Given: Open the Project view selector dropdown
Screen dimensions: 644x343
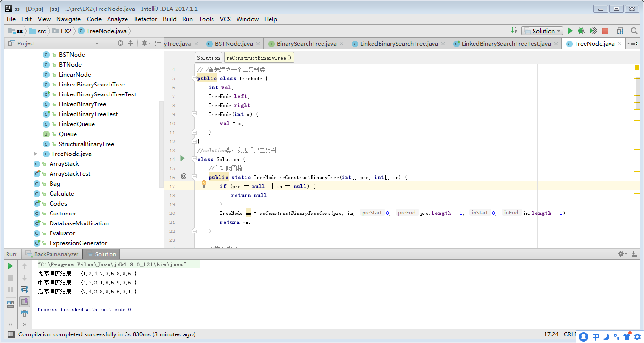Looking at the screenshot, I should point(97,43).
